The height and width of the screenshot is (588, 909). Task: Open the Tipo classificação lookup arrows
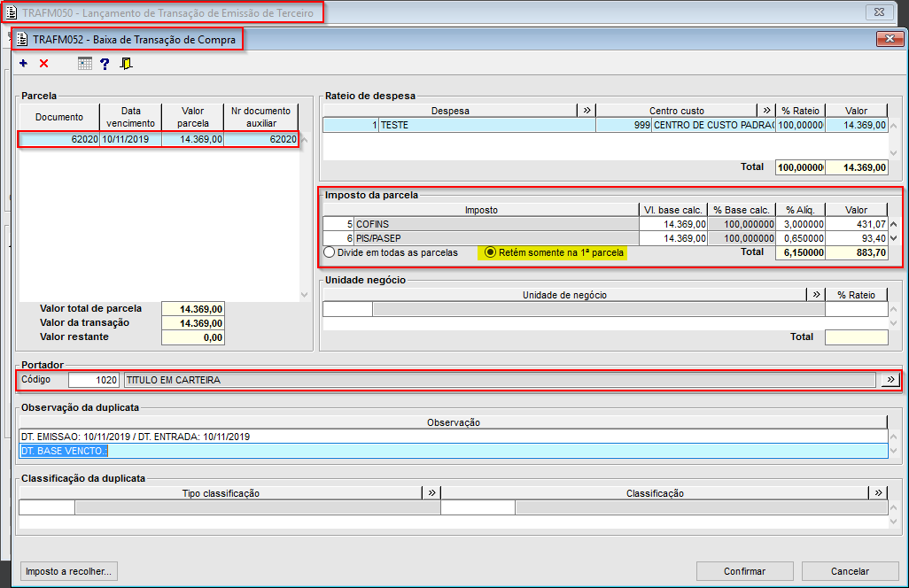tap(431, 492)
